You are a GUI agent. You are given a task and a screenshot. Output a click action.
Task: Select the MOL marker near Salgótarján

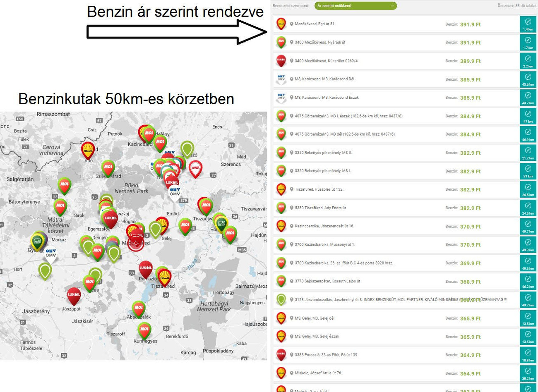[65, 185]
